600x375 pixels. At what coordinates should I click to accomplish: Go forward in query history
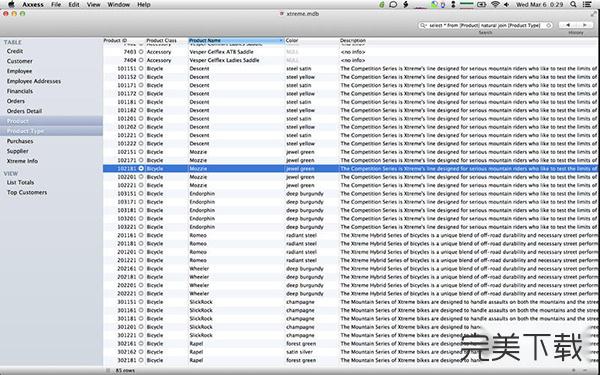pos(584,25)
